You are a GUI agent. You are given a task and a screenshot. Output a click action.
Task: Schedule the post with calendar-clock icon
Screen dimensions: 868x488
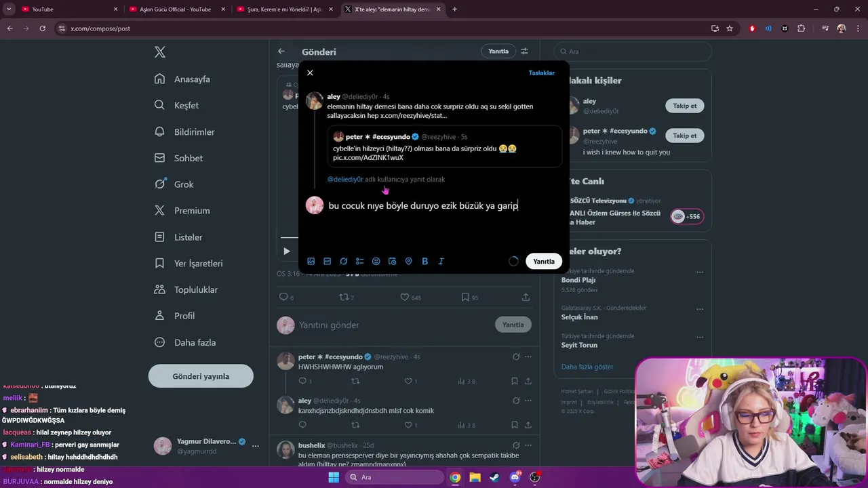tap(393, 261)
